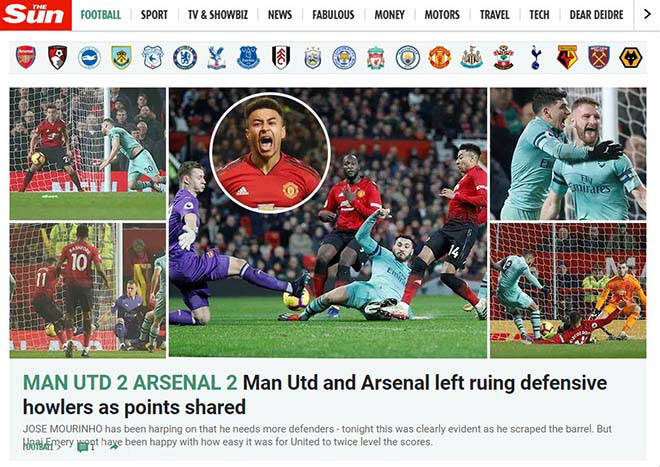Expand more navigation sections arrow

[647, 14]
